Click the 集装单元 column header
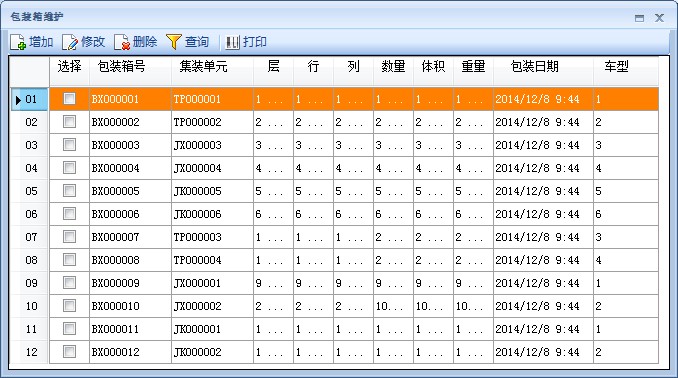 203,67
